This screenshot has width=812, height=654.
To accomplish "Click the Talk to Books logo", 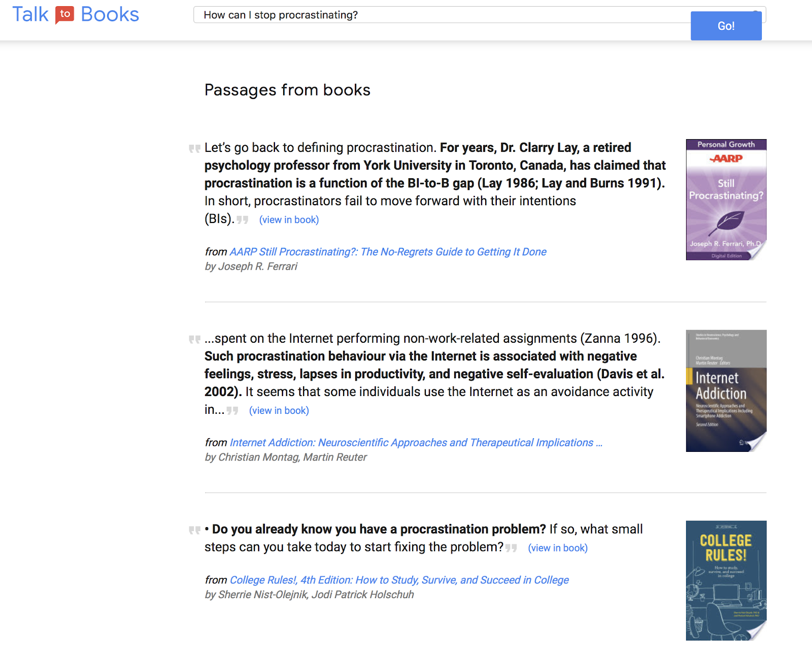I will pos(76,15).
